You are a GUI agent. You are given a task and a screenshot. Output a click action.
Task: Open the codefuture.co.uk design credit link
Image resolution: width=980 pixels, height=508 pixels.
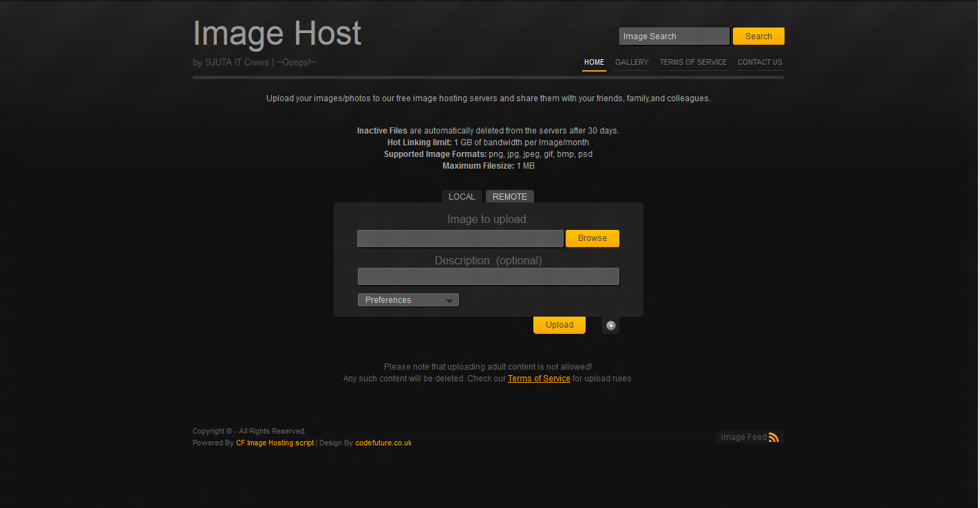coord(383,443)
